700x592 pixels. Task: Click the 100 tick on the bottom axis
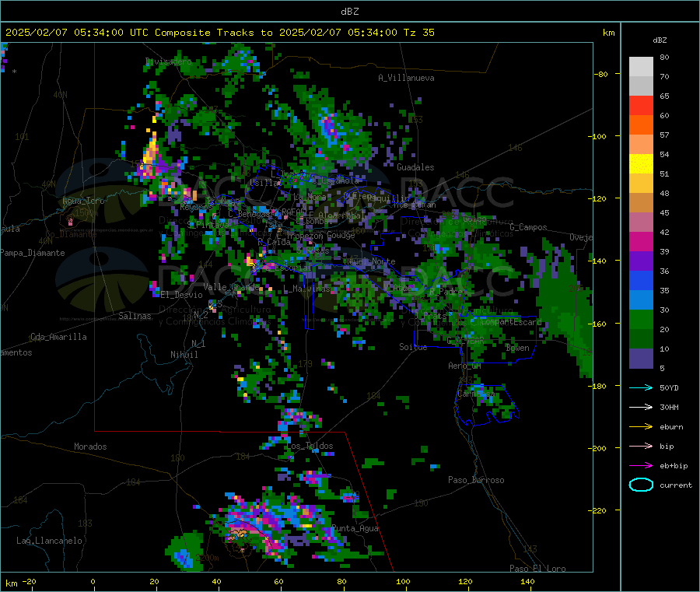[403, 581]
